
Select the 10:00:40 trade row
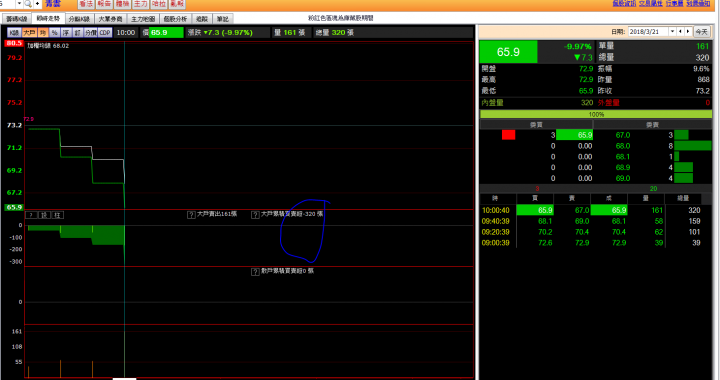pos(591,210)
